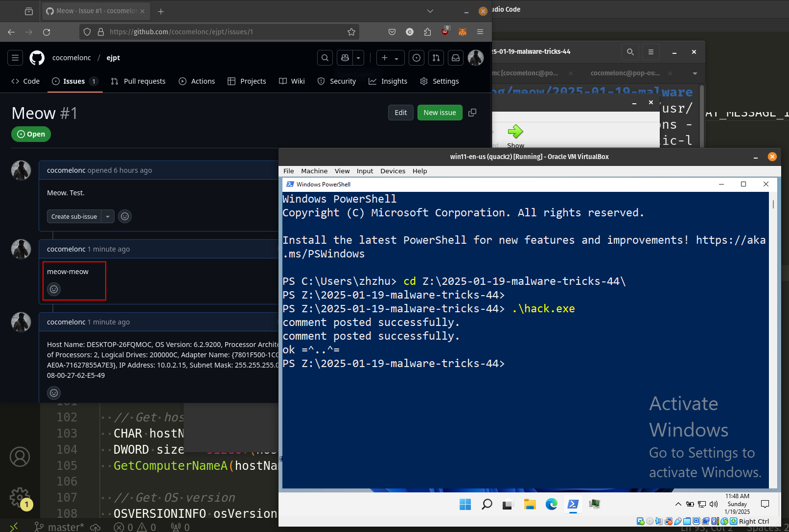Reload the current browser page

[x=46, y=32]
